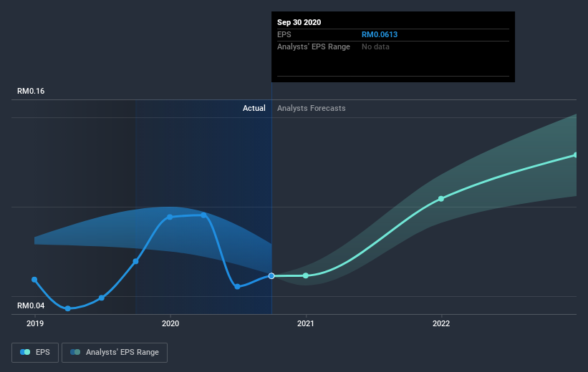Screen dimensions: 588x372
Task: Click the final forecast point at chart edge
Action: (x=576, y=155)
